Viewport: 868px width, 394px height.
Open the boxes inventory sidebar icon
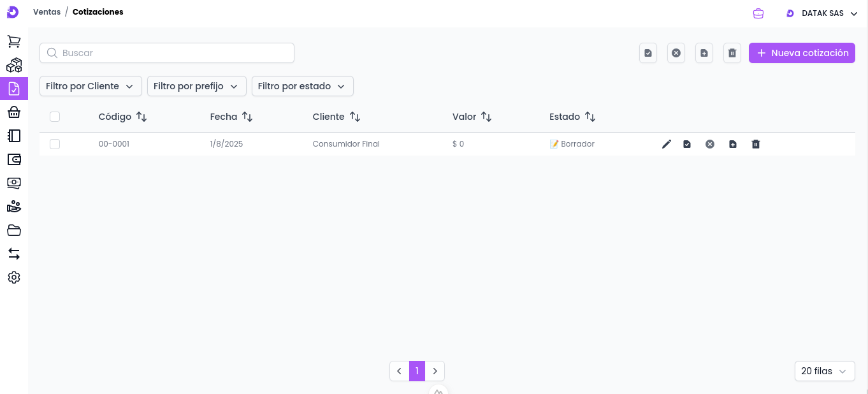tap(14, 65)
